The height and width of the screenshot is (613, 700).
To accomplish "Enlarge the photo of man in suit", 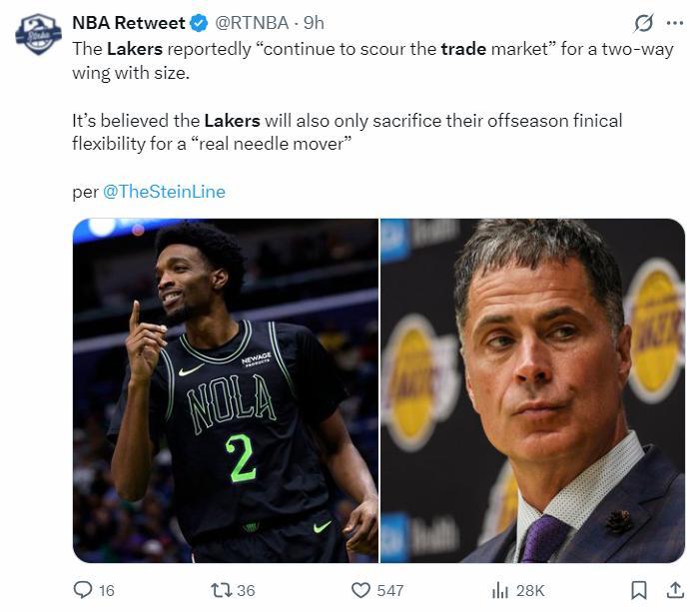I will [533, 390].
